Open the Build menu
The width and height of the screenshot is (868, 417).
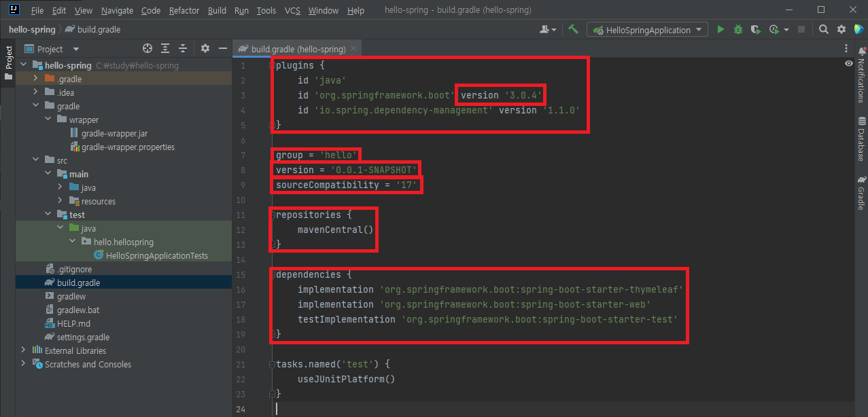pos(218,10)
